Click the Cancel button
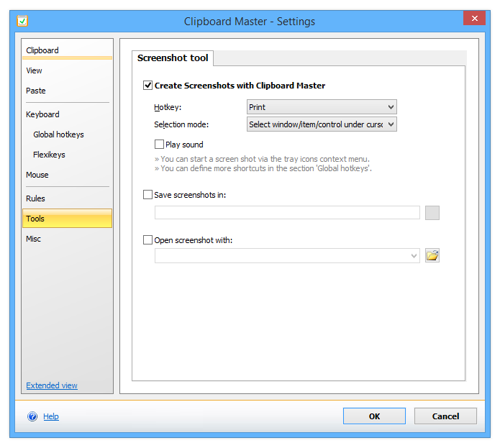 [445, 416]
